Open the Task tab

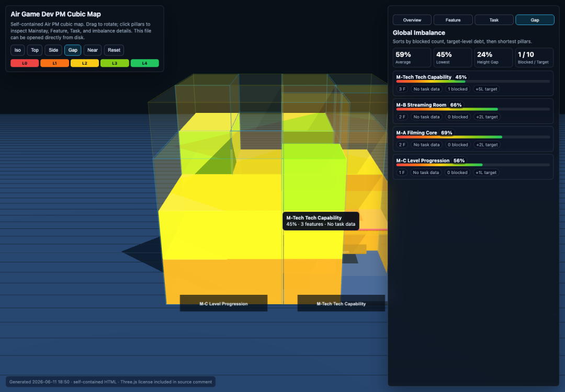tap(494, 20)
